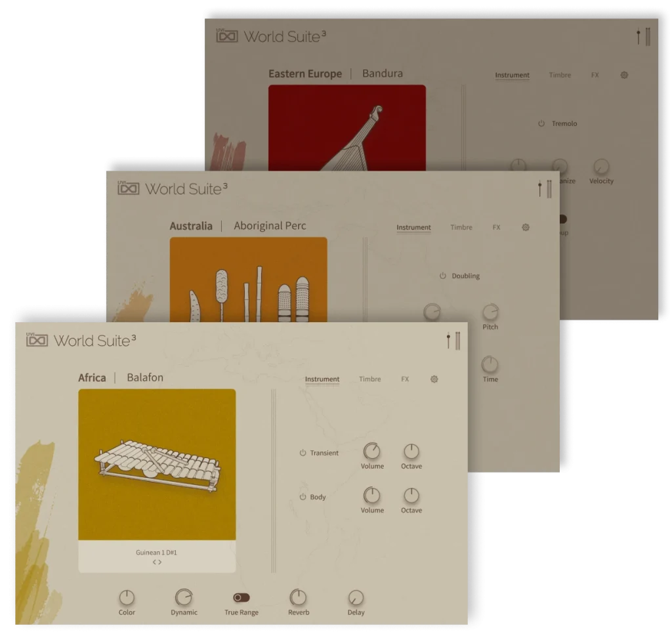This screenshot has height=634, width=672.
Task: Switch to the Timbre tab in the Australia window
Action: (x=461, y=228)
